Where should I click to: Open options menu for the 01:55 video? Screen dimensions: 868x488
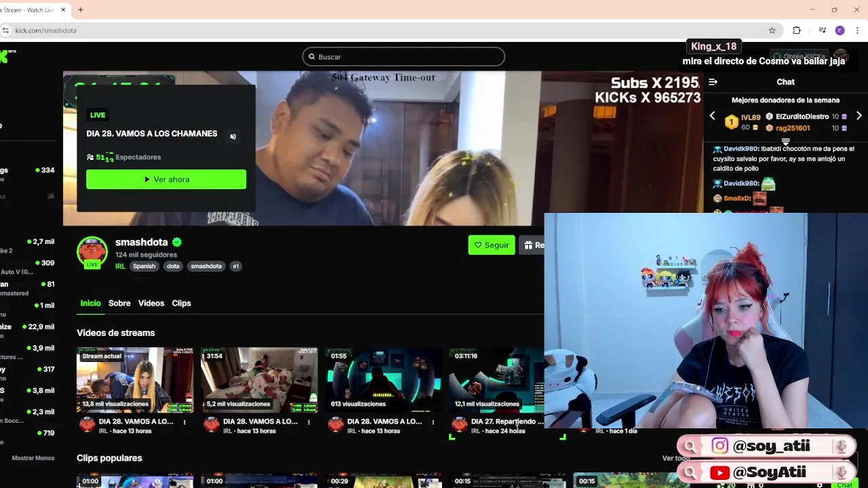[x=433, y=422]
